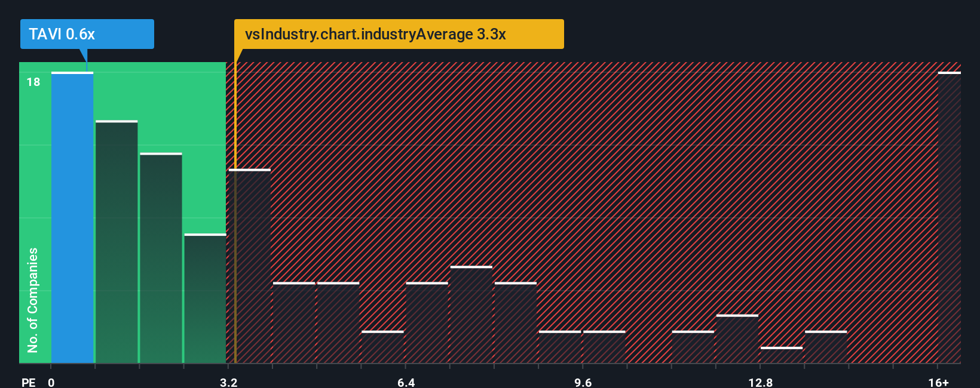
Task: Click the x-axis label 6.4
Action: 406,382
